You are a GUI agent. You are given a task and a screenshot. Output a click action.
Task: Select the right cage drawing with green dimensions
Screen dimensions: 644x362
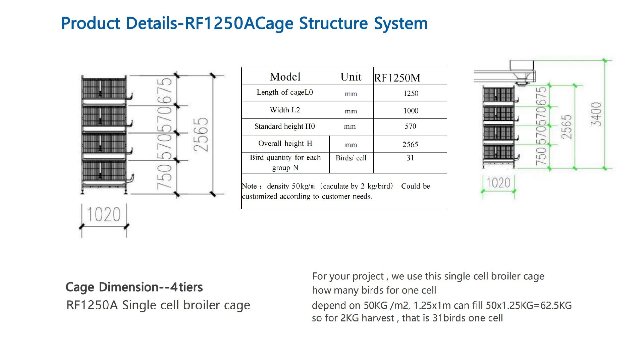500,127
